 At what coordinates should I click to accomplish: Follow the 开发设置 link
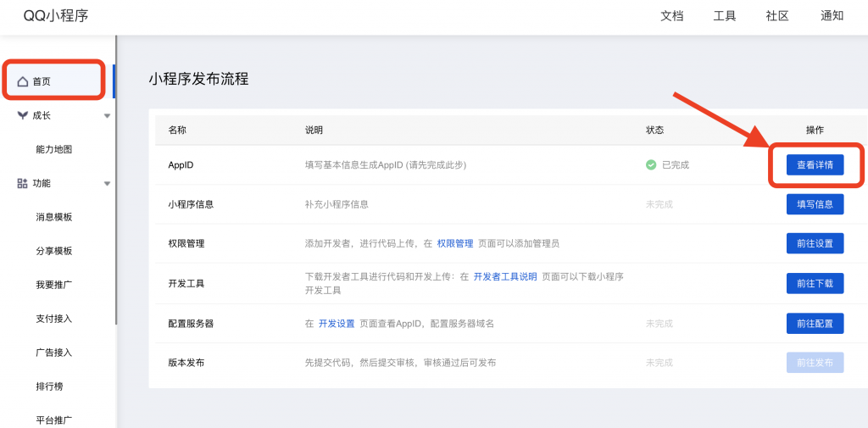337,323
